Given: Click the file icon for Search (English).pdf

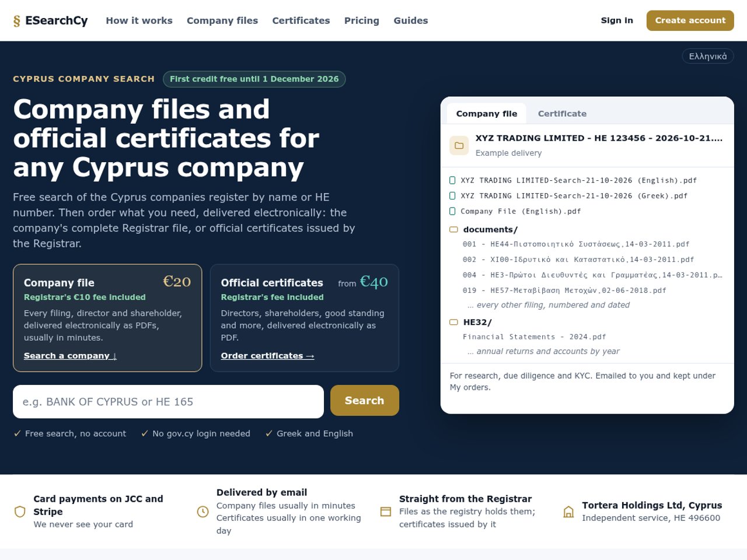Looking at the screenshot, I should tap(452, 180).
